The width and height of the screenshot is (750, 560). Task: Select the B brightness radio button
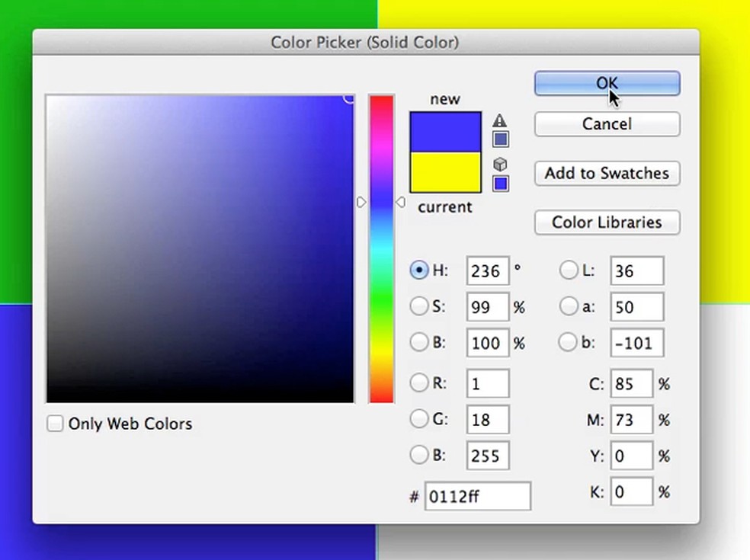tap(419, 342)
